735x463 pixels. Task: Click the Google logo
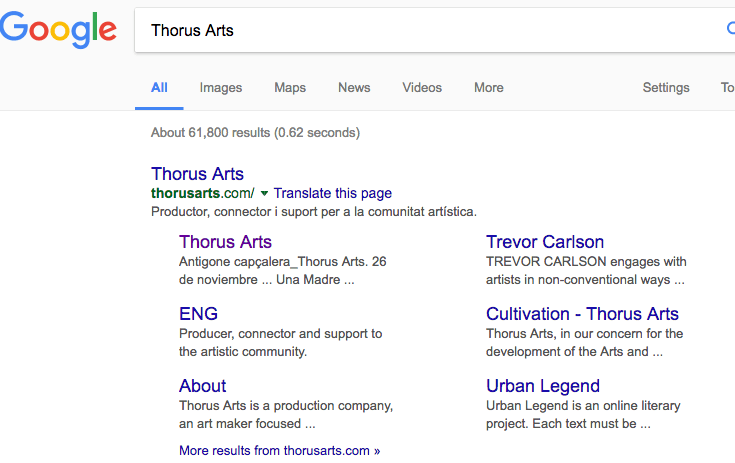[58, 30]
